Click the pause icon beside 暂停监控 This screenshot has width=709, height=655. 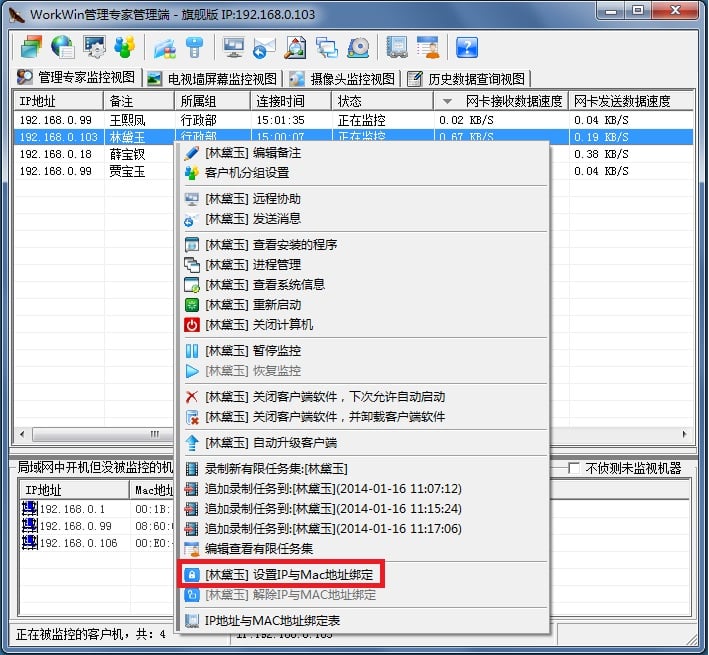click(x=192, y=351)
